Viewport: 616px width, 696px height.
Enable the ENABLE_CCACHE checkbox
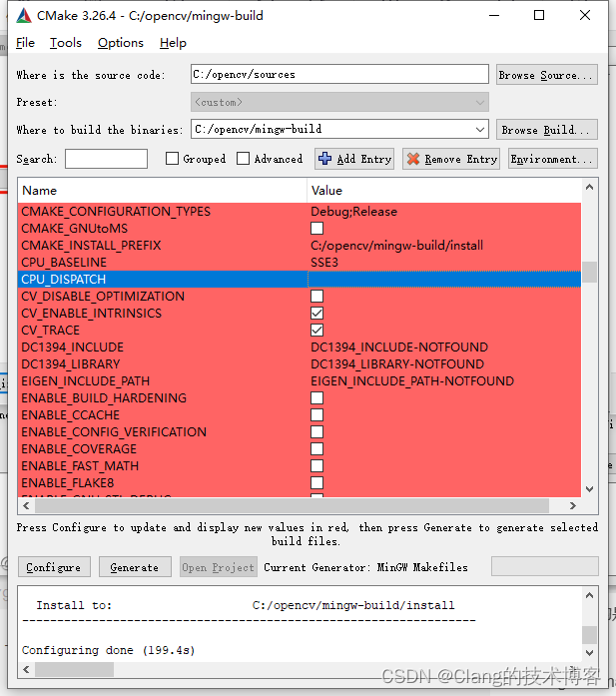point(316,414)
